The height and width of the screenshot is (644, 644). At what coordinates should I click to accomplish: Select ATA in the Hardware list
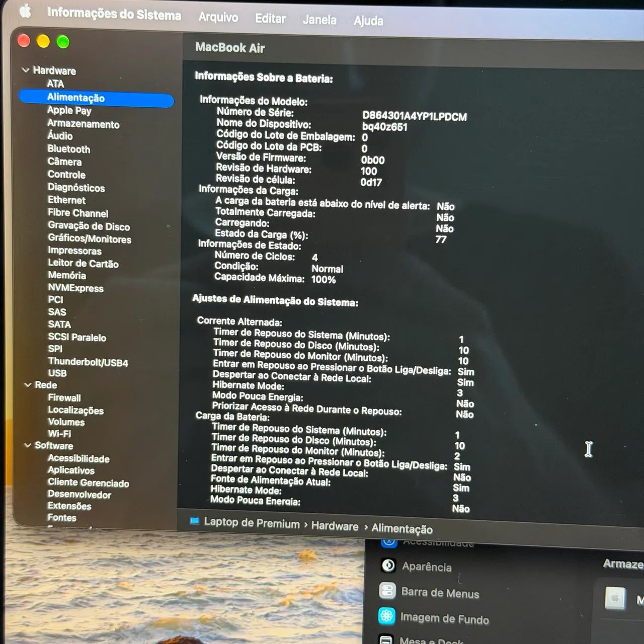tap(55, 84)
